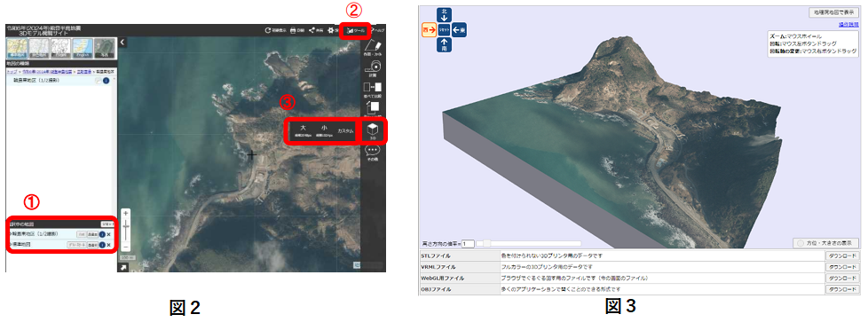Click the 印刷 (Print) menu item
Viewport: 868px width, 330px height.
coord(297,30)
